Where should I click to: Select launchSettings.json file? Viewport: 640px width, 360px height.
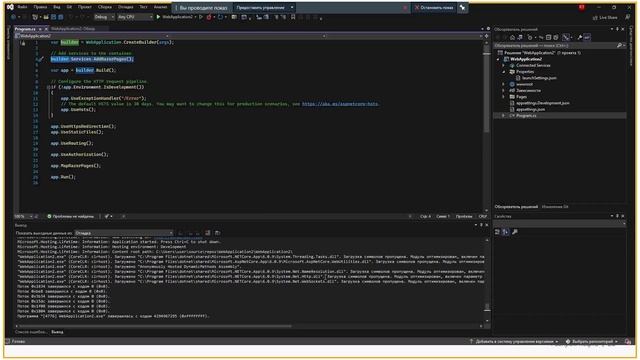coord(539,78)
